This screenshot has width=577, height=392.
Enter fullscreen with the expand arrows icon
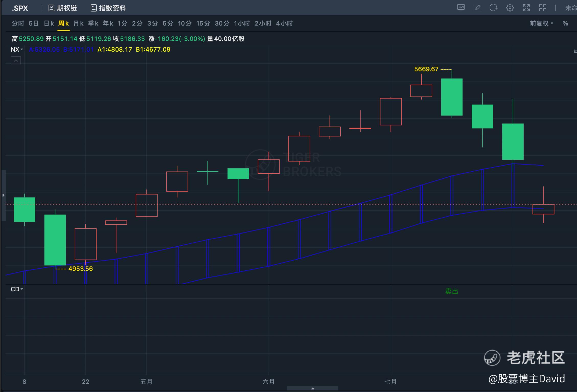click(526, 8)
